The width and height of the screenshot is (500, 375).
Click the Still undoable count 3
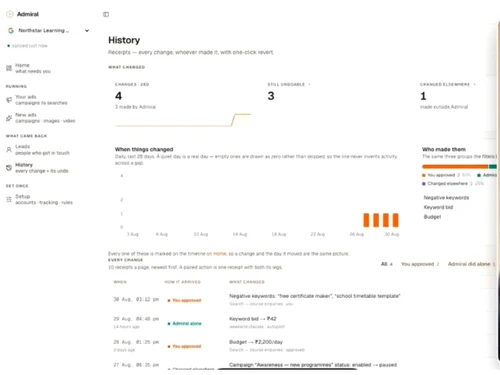pos(271,96)
